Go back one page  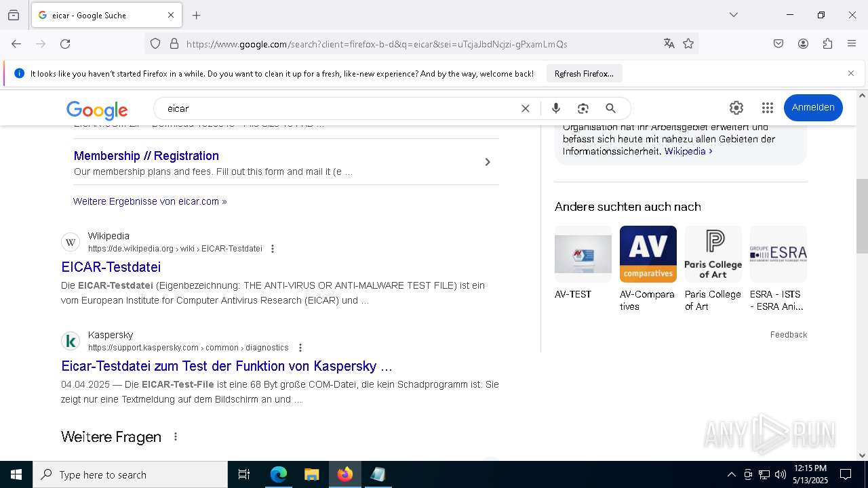click(16, 43)
